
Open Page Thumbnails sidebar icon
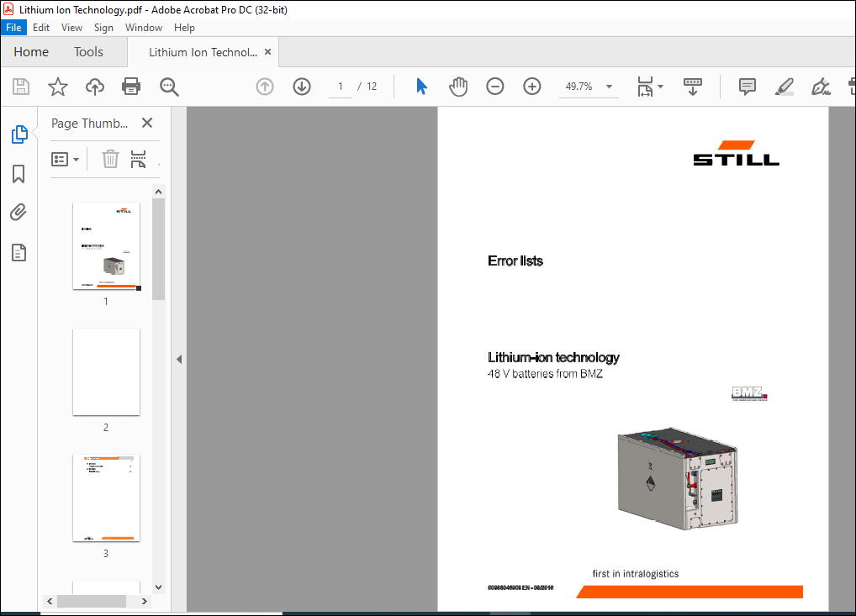pos(19,134)
